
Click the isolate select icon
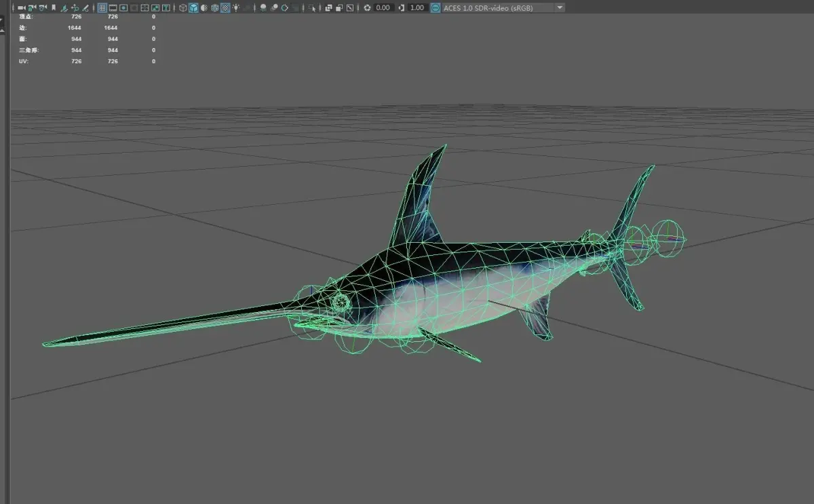coord(313,7)
